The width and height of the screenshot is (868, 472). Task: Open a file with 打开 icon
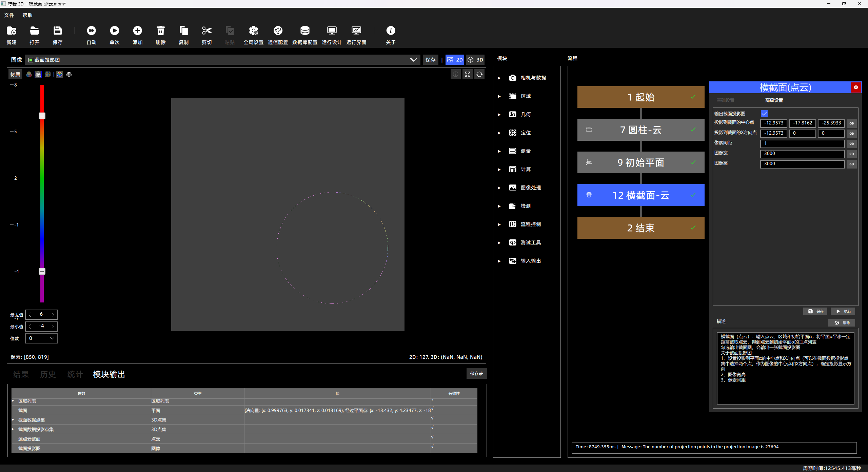(x=35, y=31)
